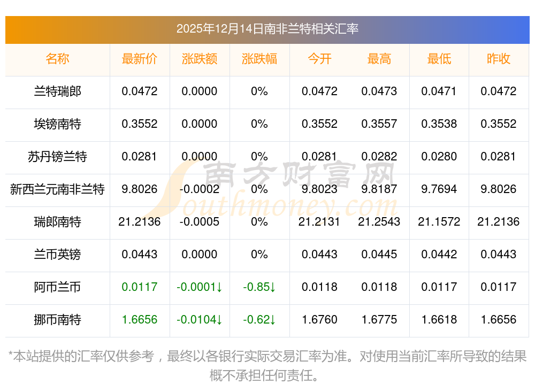Select the 兰币英镑 currency pair name
Screen dimensions: 535x392
tap(57, 255)
